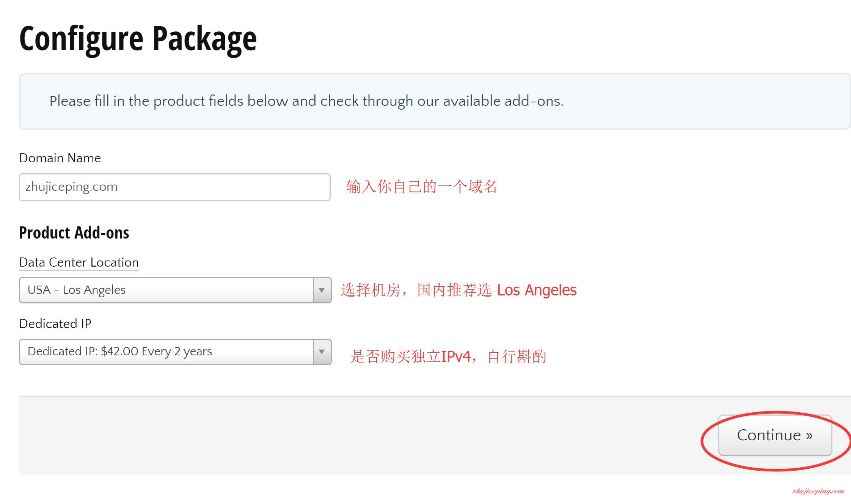Open the Dedicated IP $42.00 dropdown

[175, 352]
